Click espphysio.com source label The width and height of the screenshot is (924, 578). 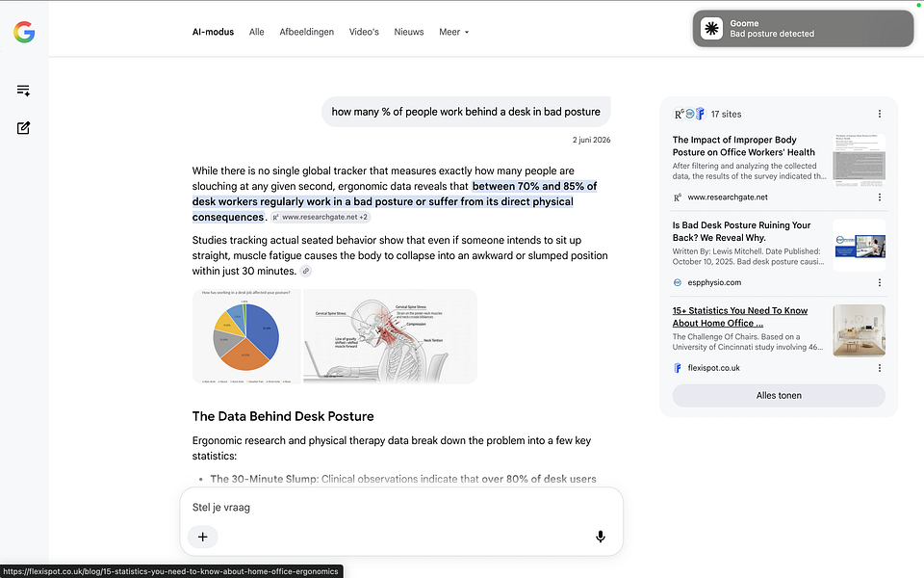click(714, 282)
